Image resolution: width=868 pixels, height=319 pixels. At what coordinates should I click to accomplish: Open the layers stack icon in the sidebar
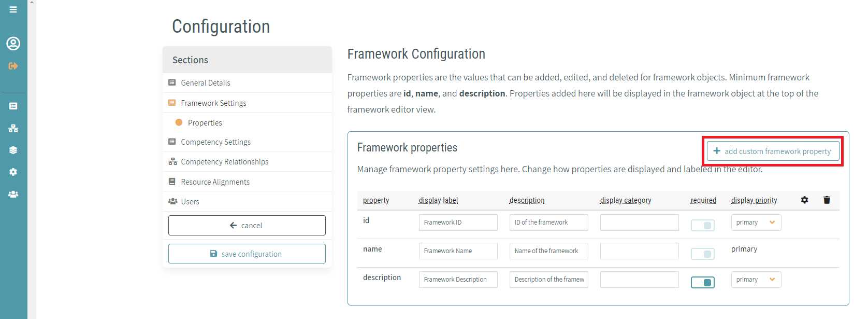click(x=13, y=150)
